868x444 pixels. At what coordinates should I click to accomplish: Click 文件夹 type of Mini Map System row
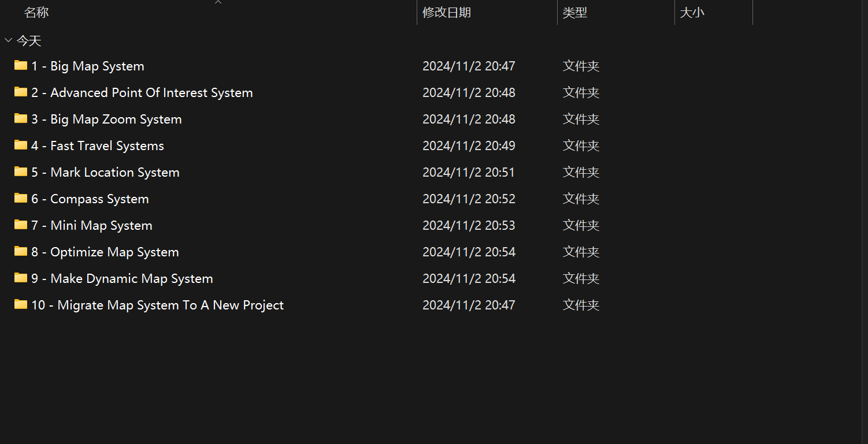[581, 225]
